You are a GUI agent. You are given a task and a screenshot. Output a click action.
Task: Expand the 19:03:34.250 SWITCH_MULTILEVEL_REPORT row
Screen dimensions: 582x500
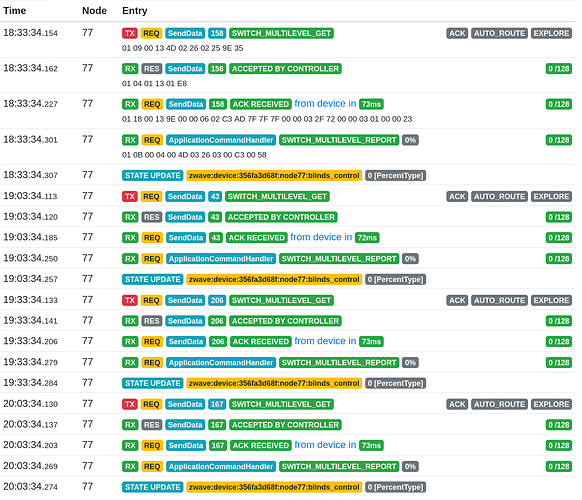tap(288, 258)
